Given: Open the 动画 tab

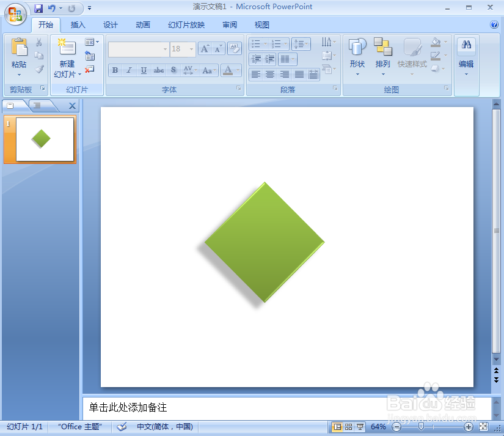Looking at the screenshot, I should (x=143, y=25).
